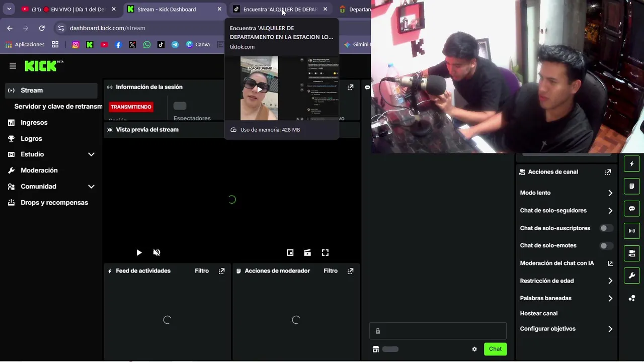Toggle Chat de solo-suscriptores switch

(606, 228)
